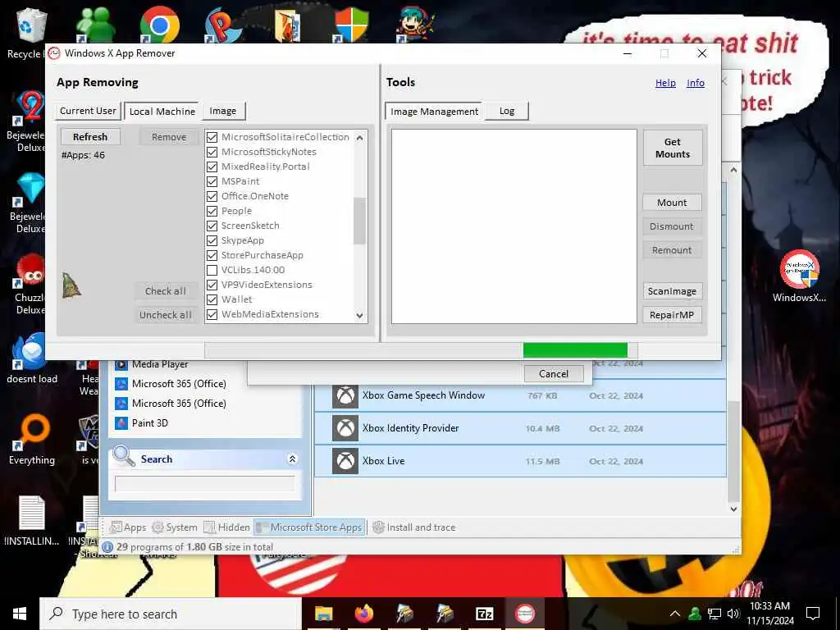Click the Get Mounts button
This screenshot has height=630, width=840.
(x=673, y=148)
